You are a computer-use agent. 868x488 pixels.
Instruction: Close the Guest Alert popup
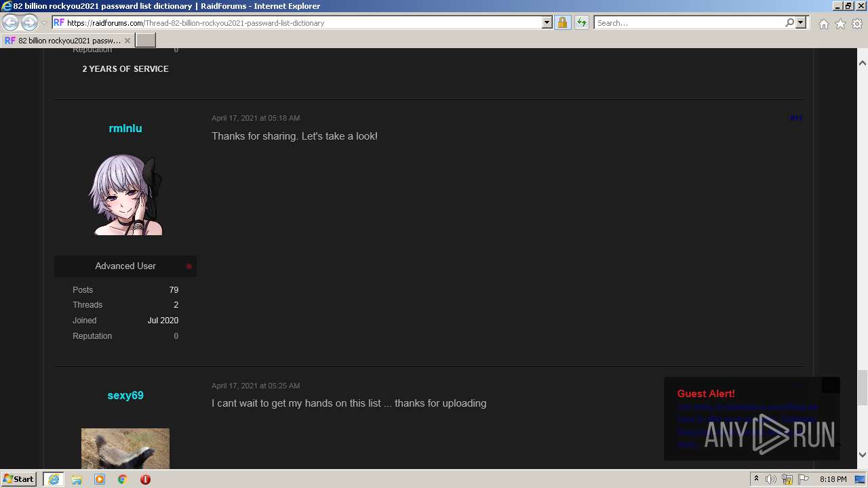pos(831,385)
